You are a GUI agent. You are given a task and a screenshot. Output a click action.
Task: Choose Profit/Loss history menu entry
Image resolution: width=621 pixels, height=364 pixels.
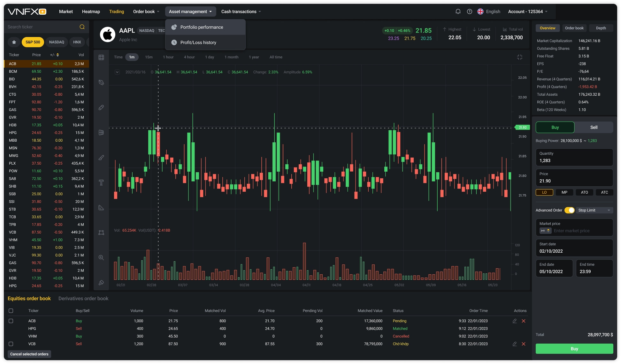pyautogui.click(x=198, y=42)
